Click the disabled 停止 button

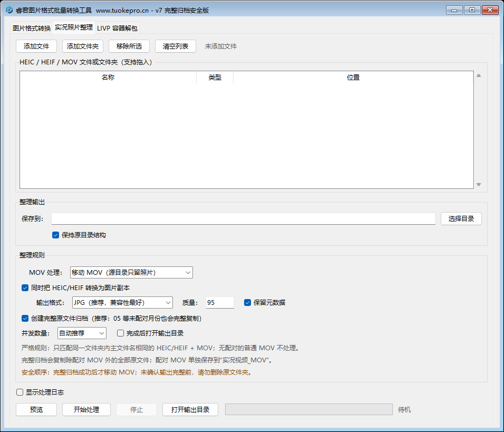[x=137, y=410]
